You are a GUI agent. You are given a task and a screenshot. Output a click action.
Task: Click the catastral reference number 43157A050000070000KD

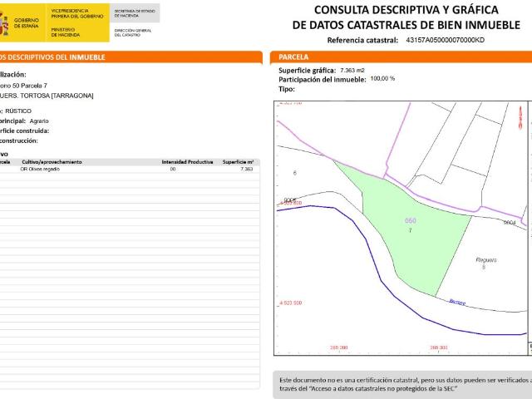(445, 40)
